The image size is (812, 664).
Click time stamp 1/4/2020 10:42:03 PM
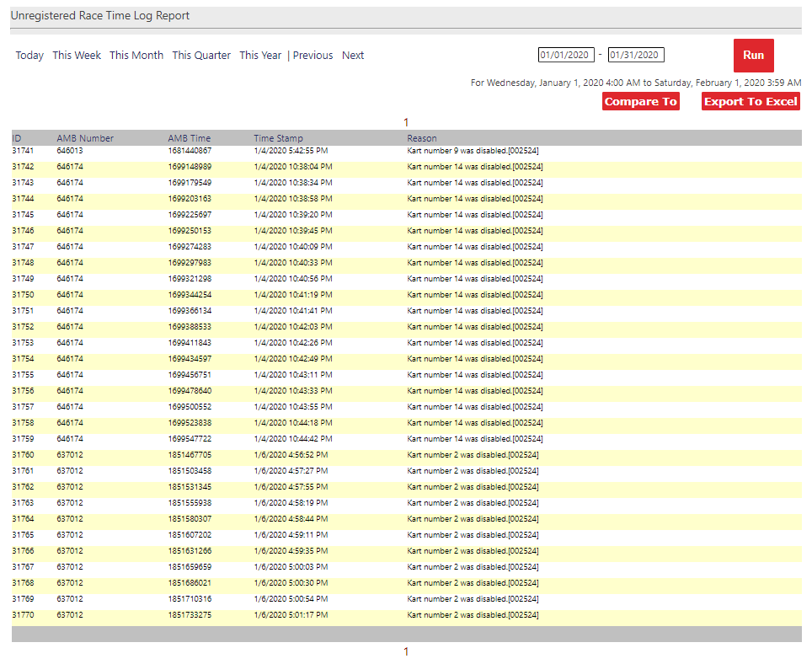[x=293, y=327]
